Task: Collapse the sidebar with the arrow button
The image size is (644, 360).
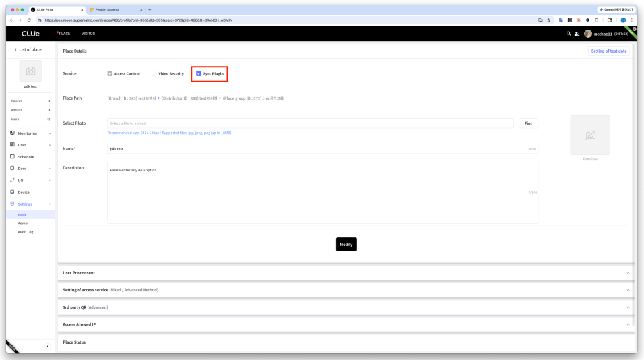Action: pos(48,346)
